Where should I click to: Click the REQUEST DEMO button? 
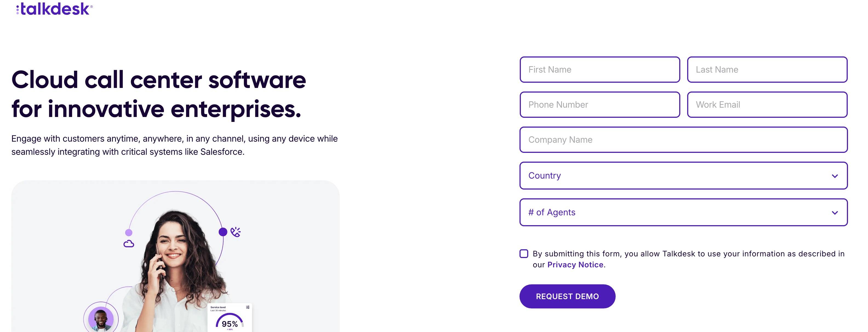pos(567,296)
